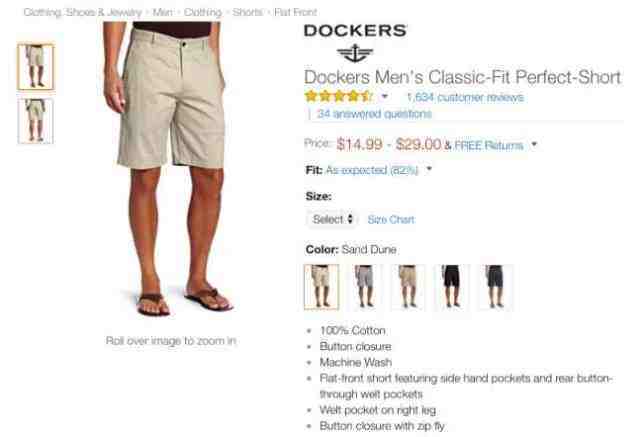This screenshot has height=437, width=640.
Task: View 1,634 customer reviews
Action: click(x=465, y=97)
